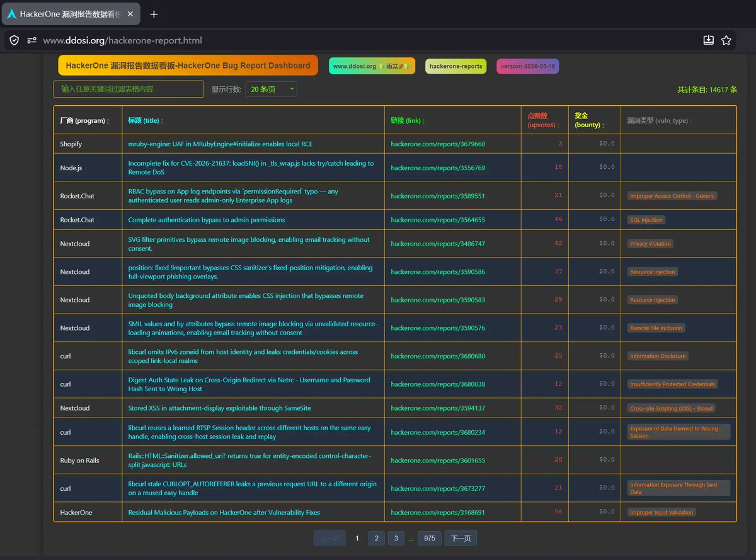
Task: Open link hackerone.com/reports/3679660
Action: pos(438,144)
